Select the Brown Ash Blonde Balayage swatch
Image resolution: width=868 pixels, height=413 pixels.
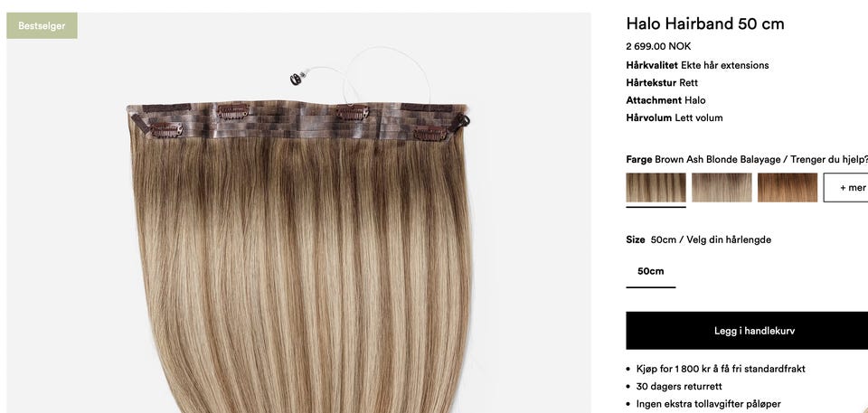656,187
